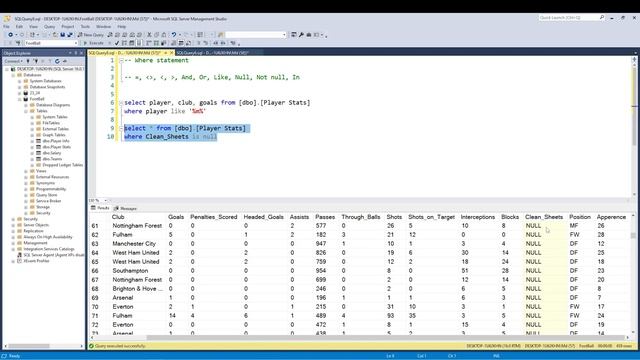
Task: Select dbo.Player Stats table
Action: coord(57,147)
